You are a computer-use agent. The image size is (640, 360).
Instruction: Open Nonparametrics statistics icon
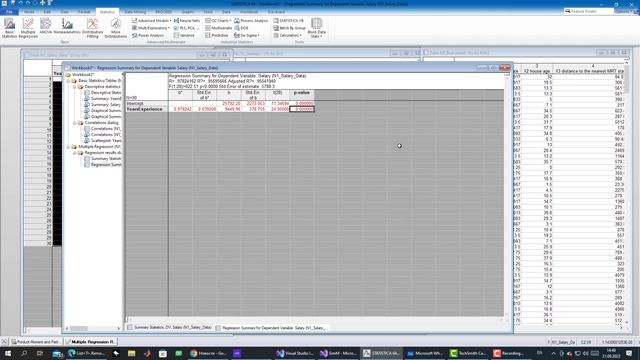coord(67,27)
